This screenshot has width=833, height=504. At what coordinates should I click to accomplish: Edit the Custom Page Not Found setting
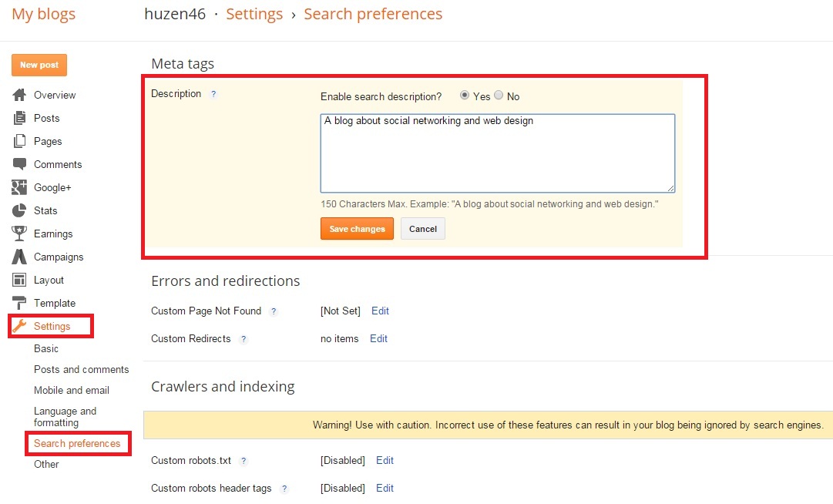tap(380, 311)
